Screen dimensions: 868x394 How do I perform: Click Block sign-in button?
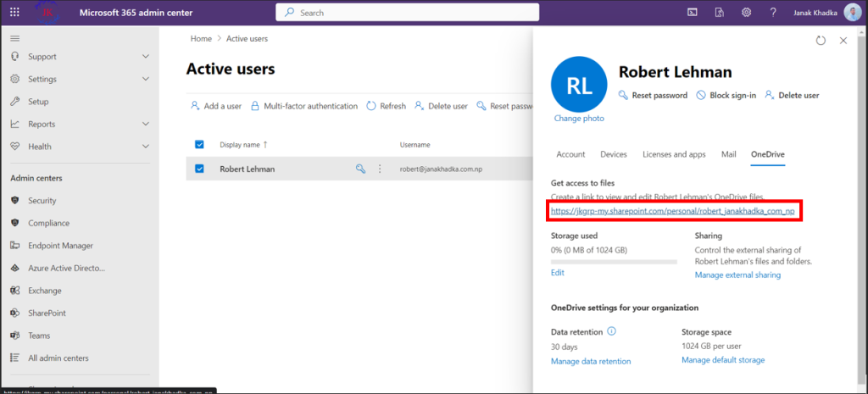pos(726,95)
